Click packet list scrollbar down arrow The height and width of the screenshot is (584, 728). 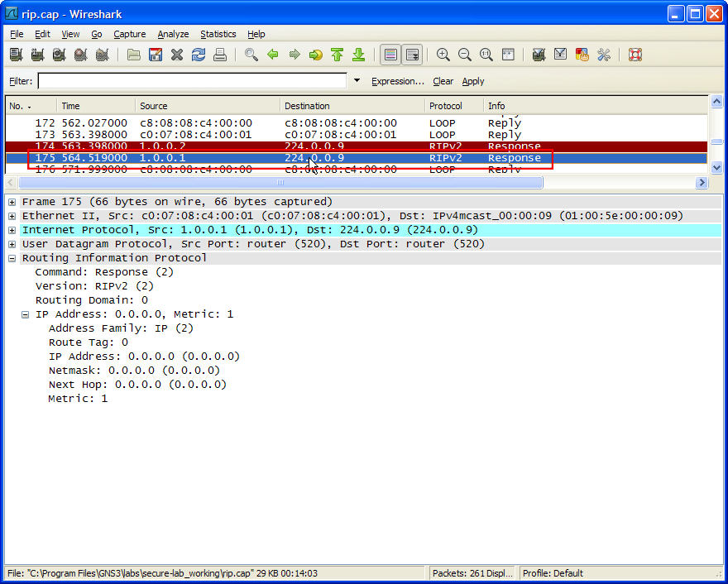716,168
